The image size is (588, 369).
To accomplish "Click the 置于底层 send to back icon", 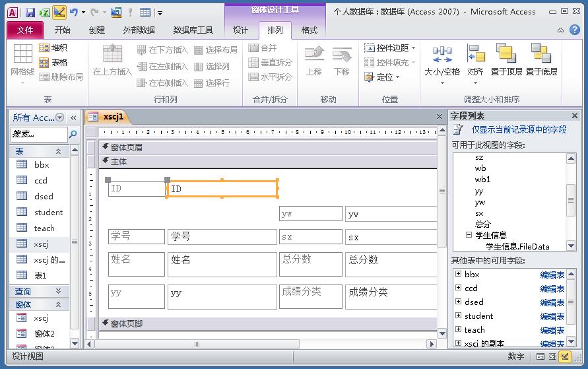I will click(541, 59).
